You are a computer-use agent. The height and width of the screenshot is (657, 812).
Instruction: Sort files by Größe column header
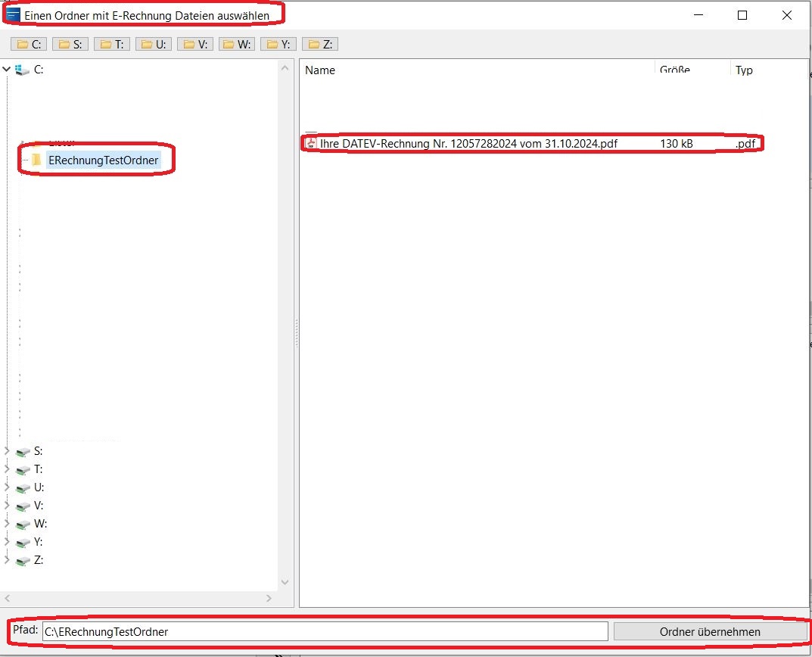click(692, 70)
